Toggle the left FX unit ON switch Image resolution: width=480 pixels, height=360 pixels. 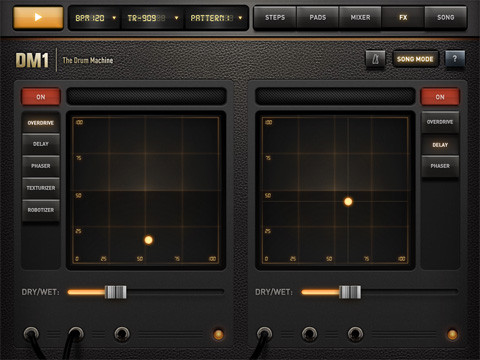41,97
